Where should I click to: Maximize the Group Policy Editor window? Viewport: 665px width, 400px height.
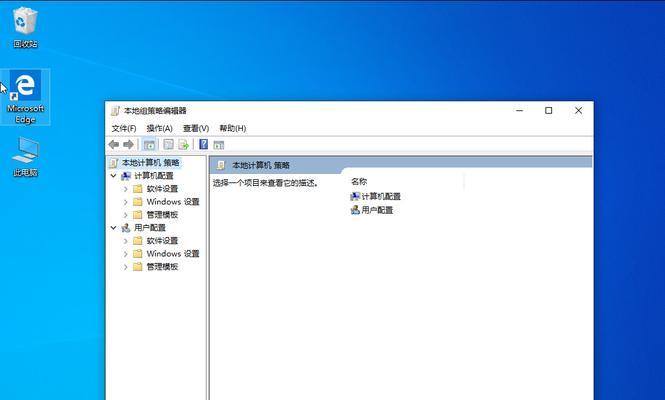(x=549, y=111)
